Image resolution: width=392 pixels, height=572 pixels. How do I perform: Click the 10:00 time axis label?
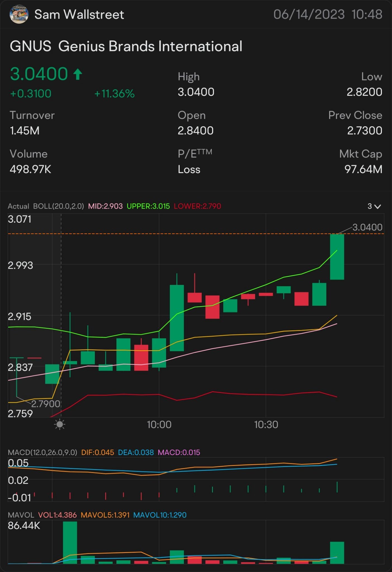(159, 425)
